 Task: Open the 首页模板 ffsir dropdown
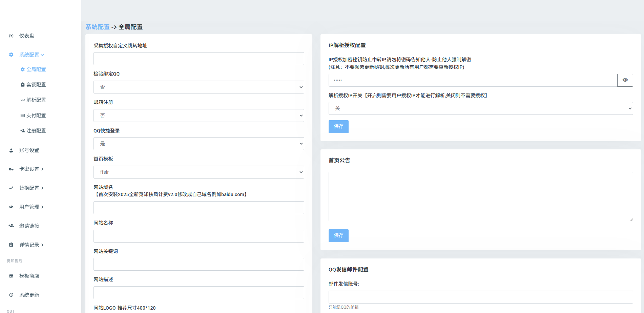coord(199,172)
